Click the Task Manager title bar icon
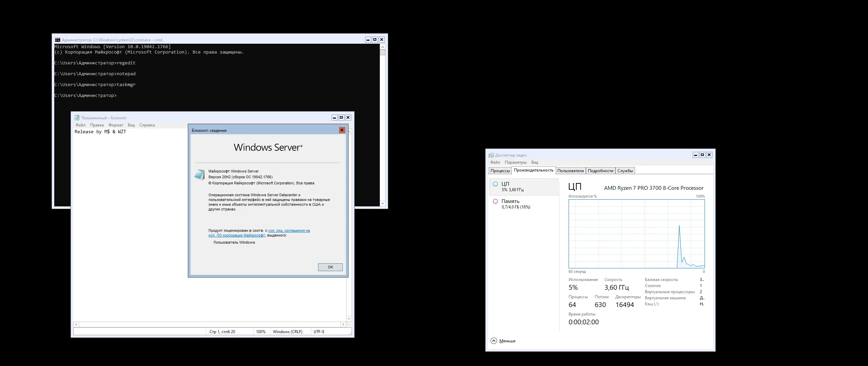Viewport: 868px width, 366px height. click(491, 155)
